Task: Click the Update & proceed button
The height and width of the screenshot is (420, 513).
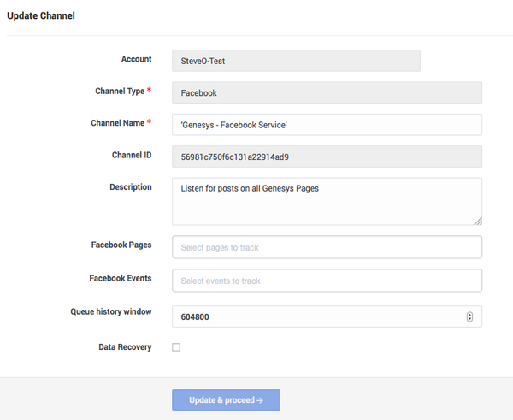Action: click(226, 399)
